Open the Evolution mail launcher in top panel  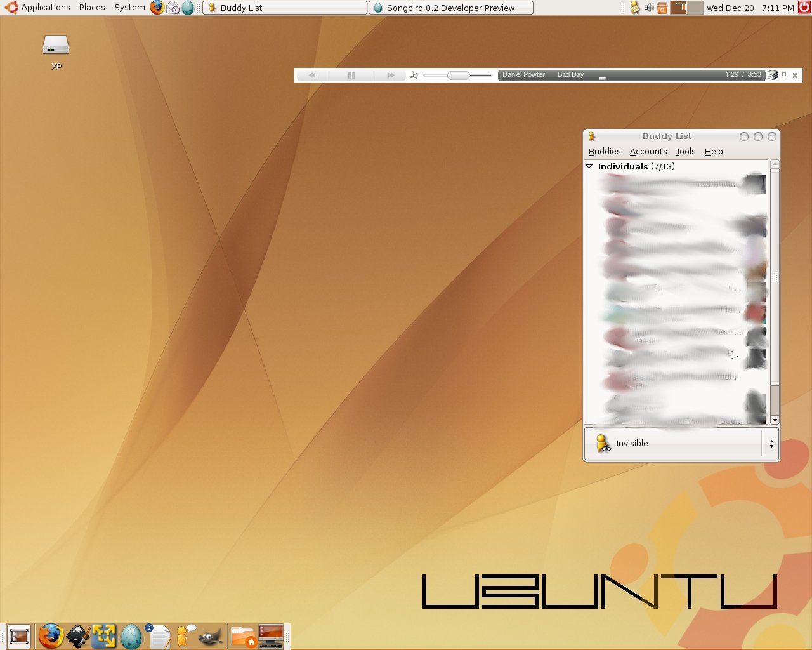pos(173,8)
